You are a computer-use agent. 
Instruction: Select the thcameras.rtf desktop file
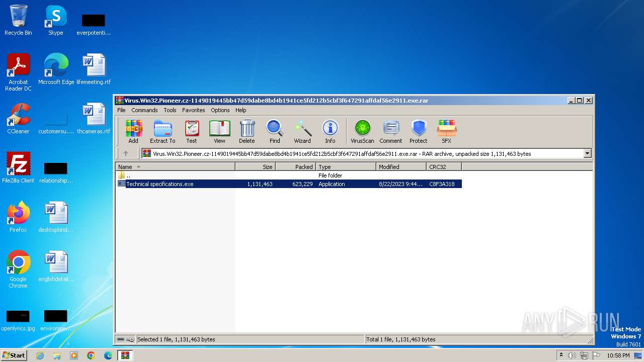click(94, 119)
